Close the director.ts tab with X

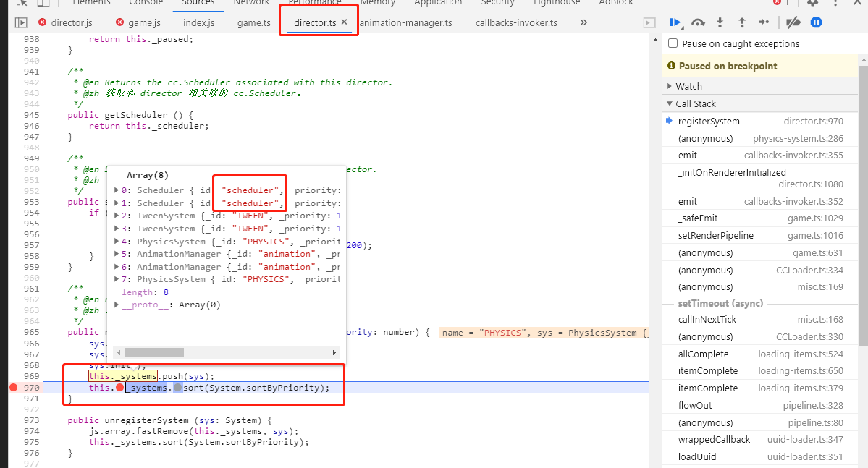pos(345,22)
